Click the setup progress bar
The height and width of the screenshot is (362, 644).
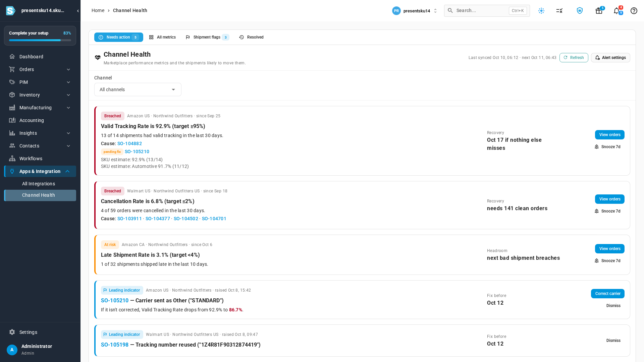click(40, 40)
